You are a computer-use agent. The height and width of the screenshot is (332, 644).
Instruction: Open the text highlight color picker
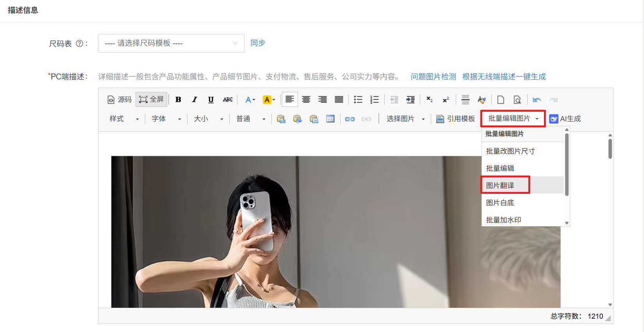pyautogui.click(x=269, y=100)
